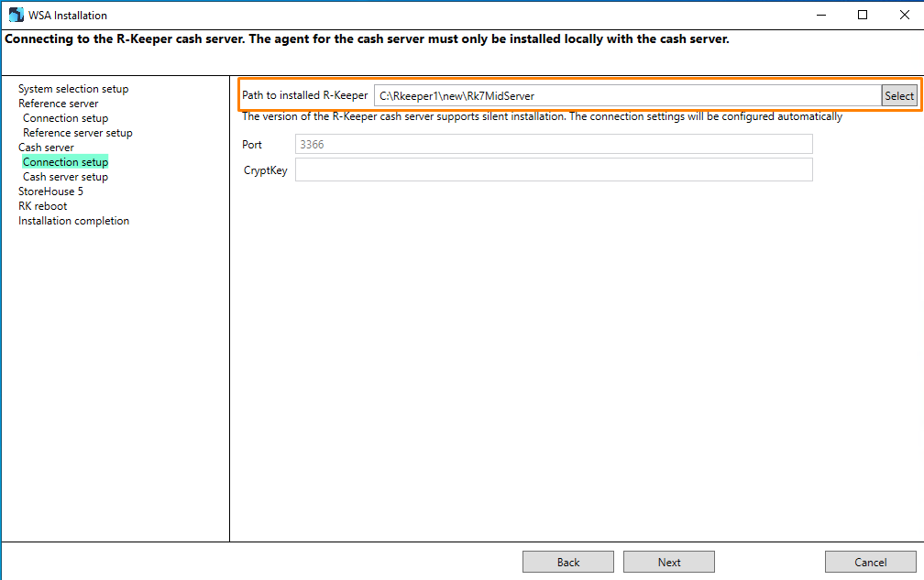Close the WSA Installation window
924x580 pixels.
tap(905, 15)
